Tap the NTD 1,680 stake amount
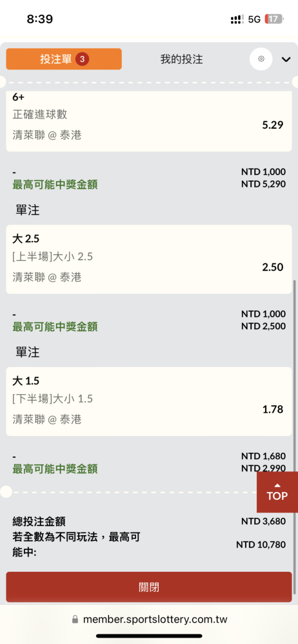Image resolution: width=298 pixels, height=644 pixels. (263, 456)
